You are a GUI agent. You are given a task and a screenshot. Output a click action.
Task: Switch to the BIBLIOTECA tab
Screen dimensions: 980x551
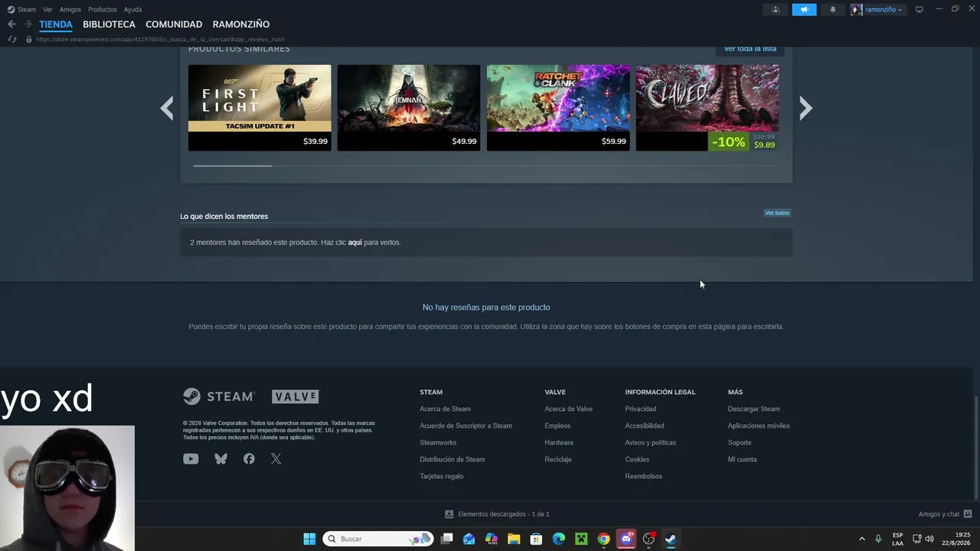pyautogui.click(x=109, y=24)
